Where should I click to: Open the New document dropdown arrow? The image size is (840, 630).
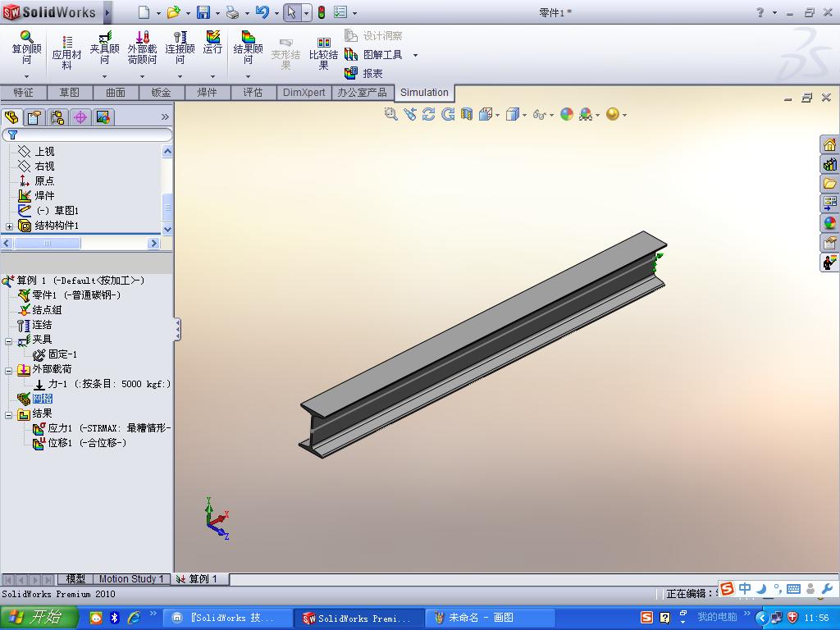point(158,13)
